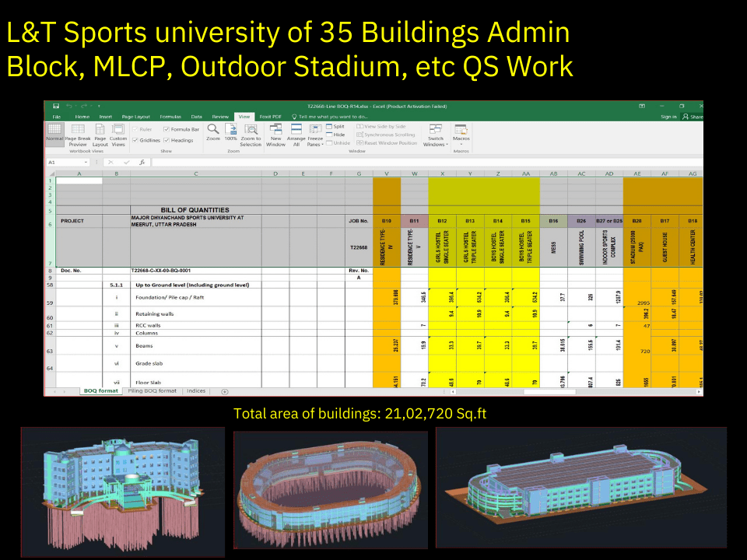Screen dimensions: 747x560
Task: Click Unhide window option
Action: tap(338, 143)
